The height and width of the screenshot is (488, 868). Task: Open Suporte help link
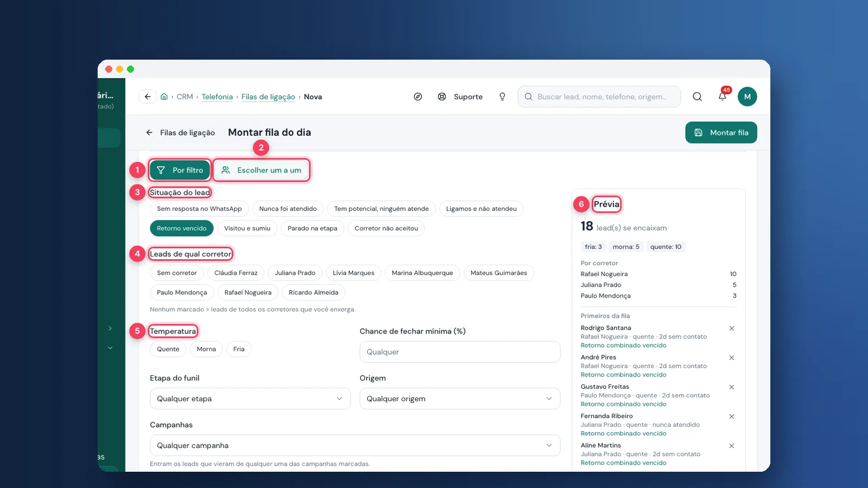point(461,97)
